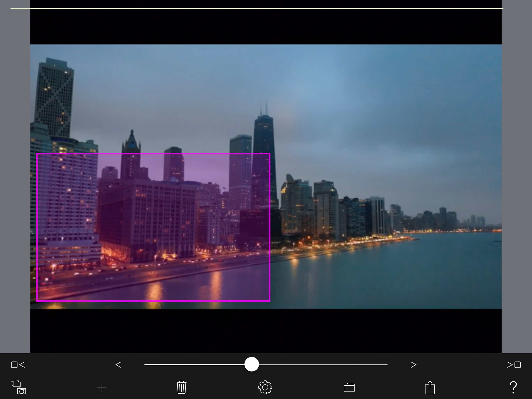Click top-left corner of magenta rectangle
The height and width of the screenshot is (399, 532).
[37, 154]
